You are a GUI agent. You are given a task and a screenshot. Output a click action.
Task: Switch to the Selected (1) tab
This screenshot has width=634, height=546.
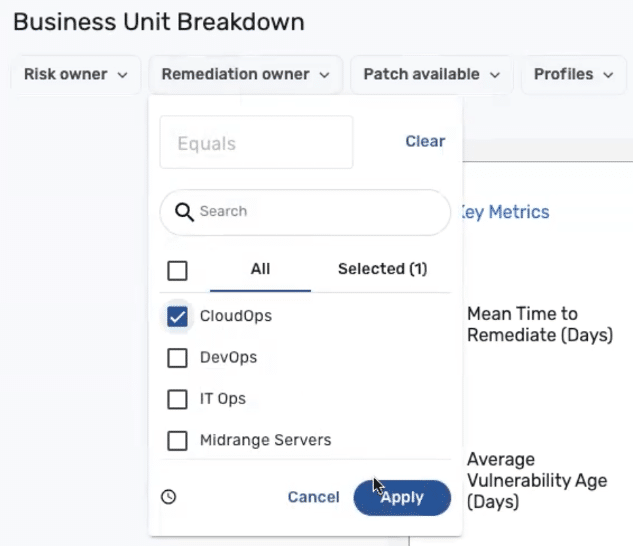(x=382, y=269)
